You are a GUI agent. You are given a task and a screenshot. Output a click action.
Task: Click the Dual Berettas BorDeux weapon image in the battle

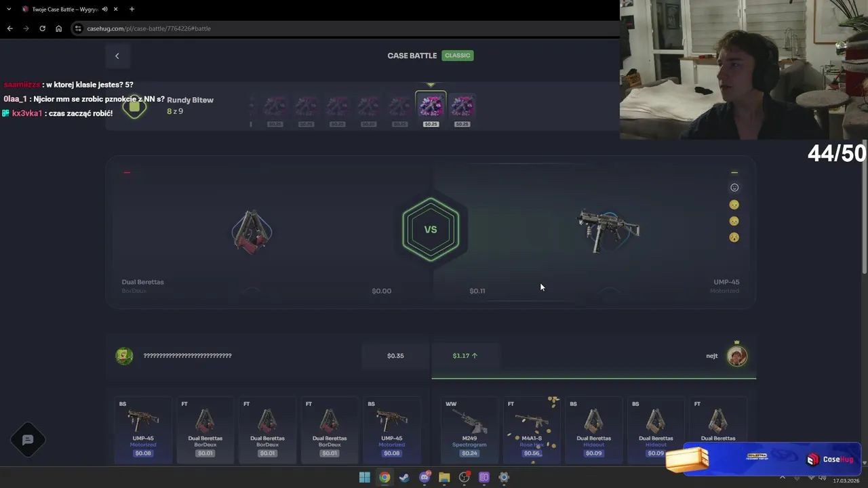pyautogui.click(x=252, y=232)
